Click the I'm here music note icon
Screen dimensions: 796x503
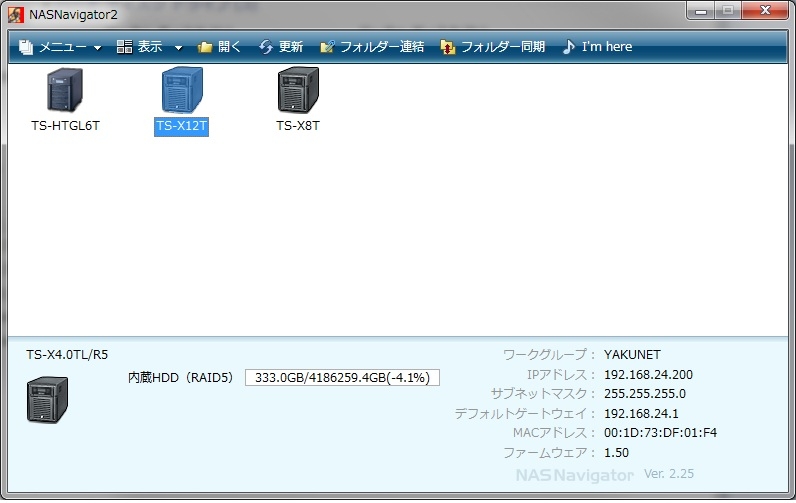569,47
